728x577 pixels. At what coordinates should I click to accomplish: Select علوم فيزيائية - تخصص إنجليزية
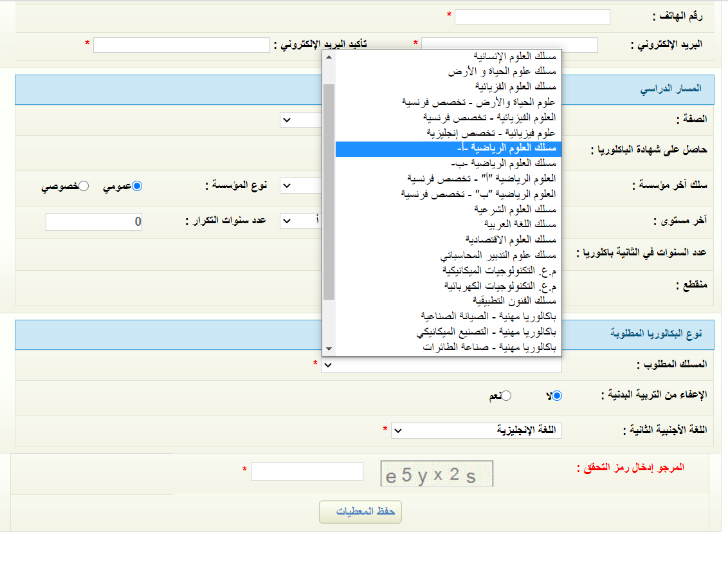click(x=448, y=134)
